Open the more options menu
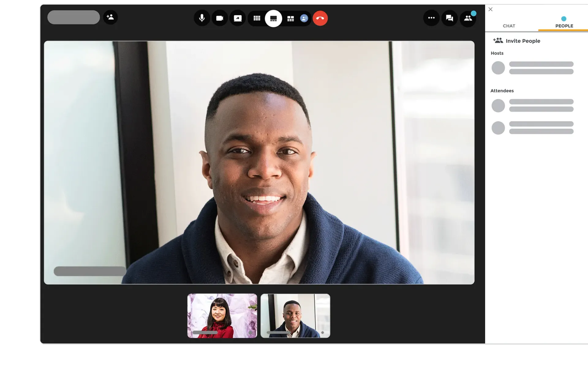588x368 pixels. 432,18
